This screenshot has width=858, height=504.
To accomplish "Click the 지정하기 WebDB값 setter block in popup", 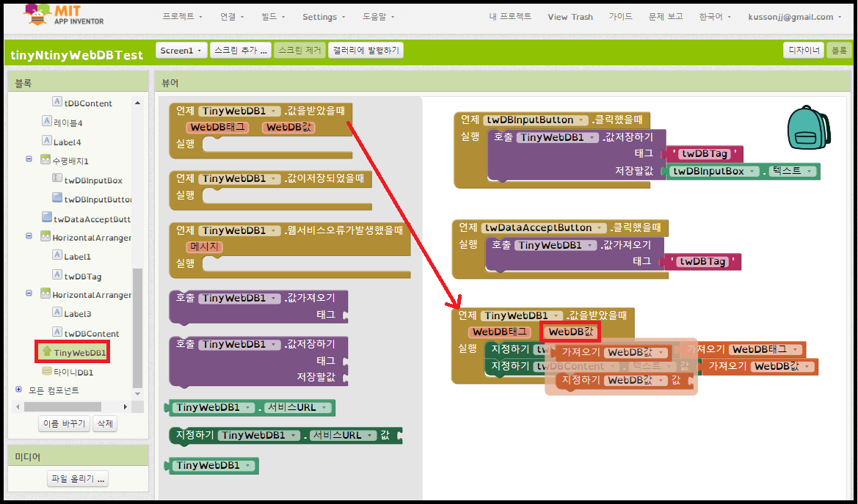I will point(625,380).
